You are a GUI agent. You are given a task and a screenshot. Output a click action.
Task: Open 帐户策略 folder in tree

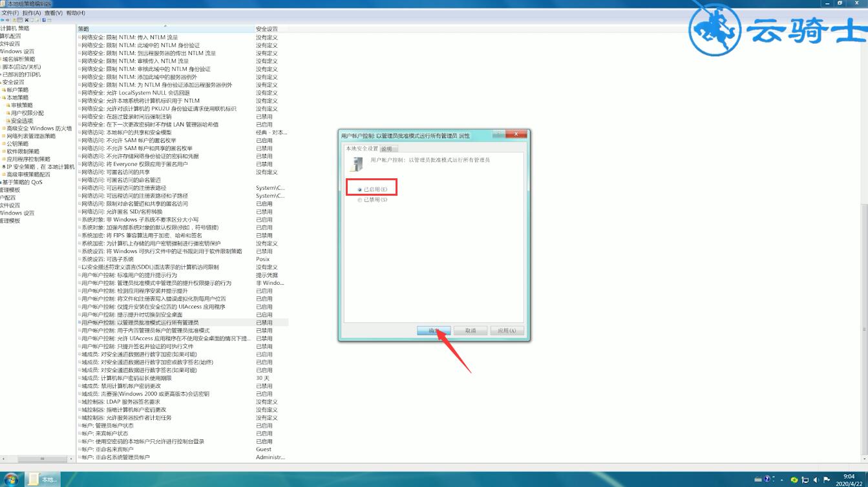[x=17, y=90]
